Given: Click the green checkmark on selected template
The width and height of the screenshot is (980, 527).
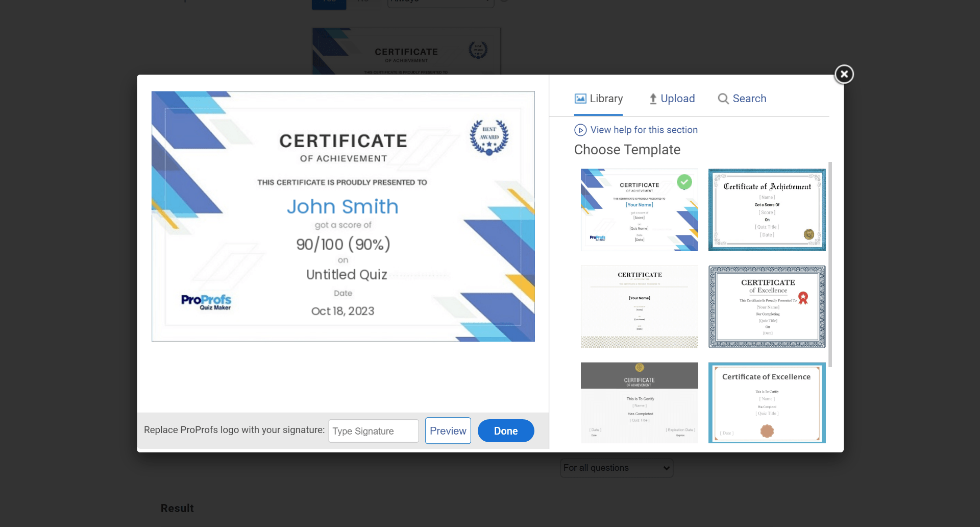Looking at the screenshot, I should [684, 182].
